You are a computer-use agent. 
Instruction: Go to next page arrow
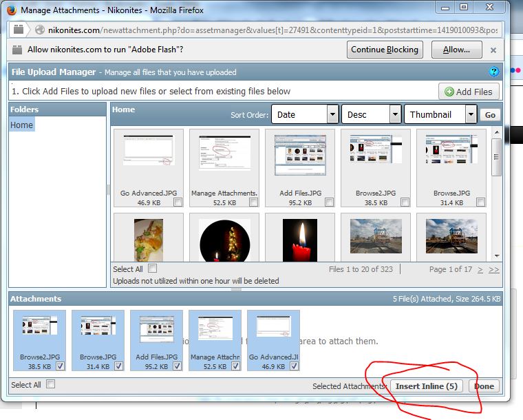tap(480, 269)
